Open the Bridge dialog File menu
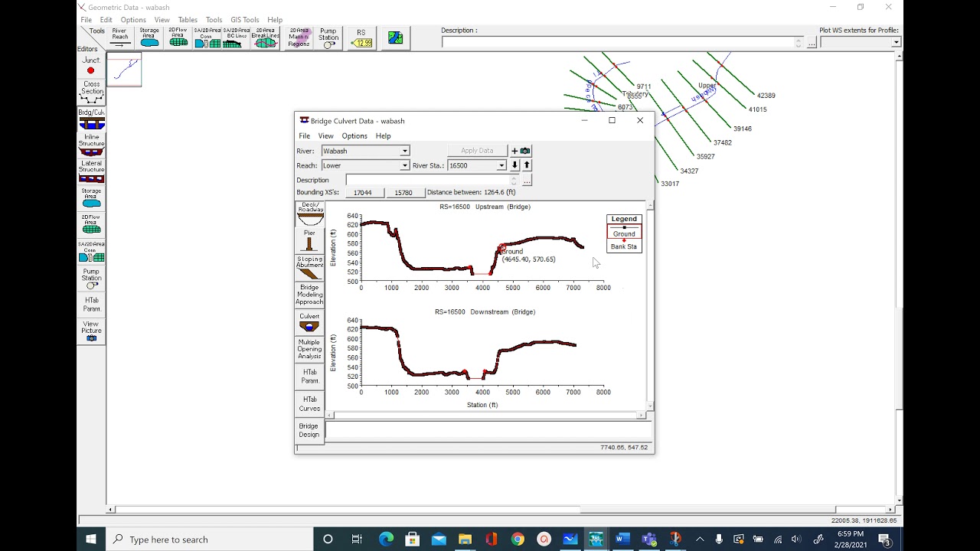The image size is (980, 551). tap(305, 136)
